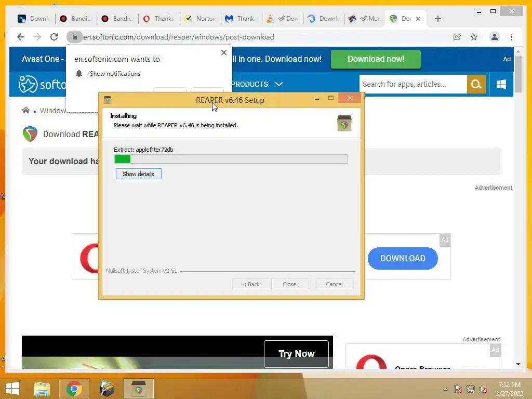Click the browser forward arrow

point(37,37)
